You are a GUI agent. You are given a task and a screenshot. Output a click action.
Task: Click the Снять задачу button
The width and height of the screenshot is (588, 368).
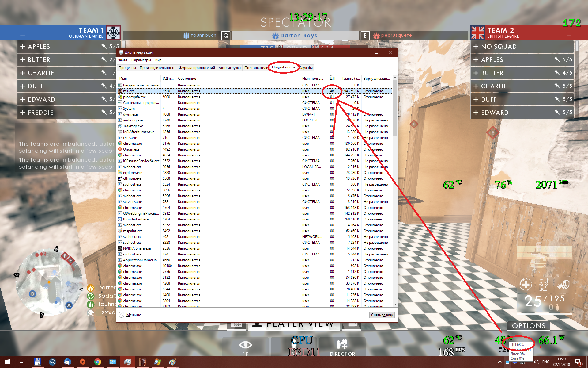click(382, 315)
